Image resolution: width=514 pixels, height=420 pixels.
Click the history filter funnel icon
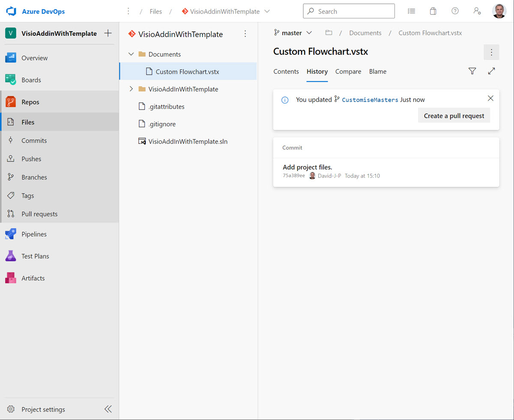point(472,71)
